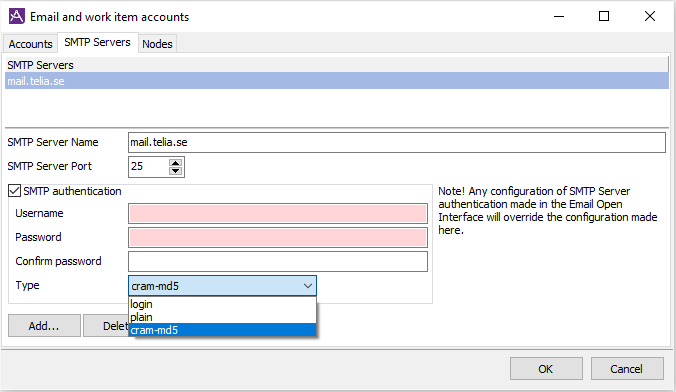The height and width of the screenshot is (392, 676).
Task: Increase SMTP Server Port with up arrow
Action: [175, 163]
